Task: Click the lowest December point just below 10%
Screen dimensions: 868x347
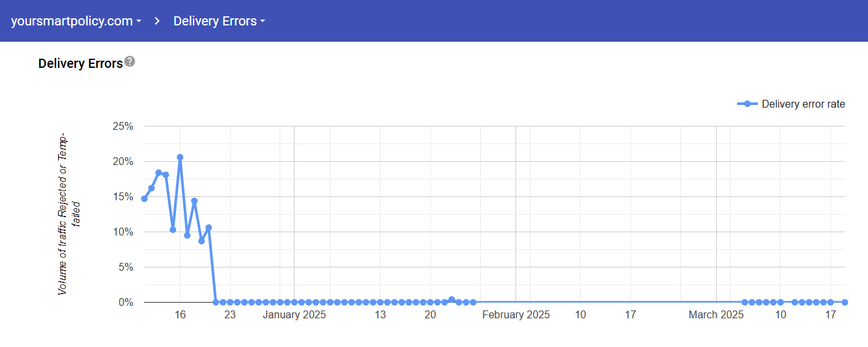Action: 201,241
